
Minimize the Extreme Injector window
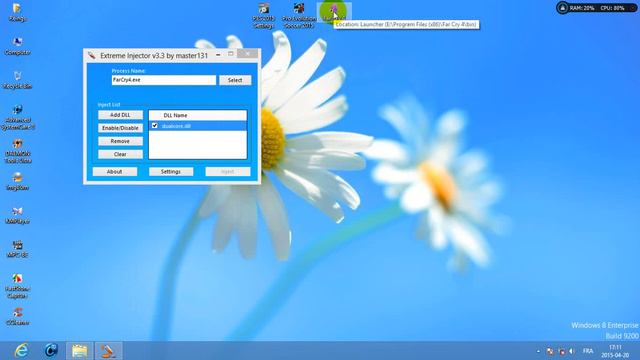pos(218,55)
